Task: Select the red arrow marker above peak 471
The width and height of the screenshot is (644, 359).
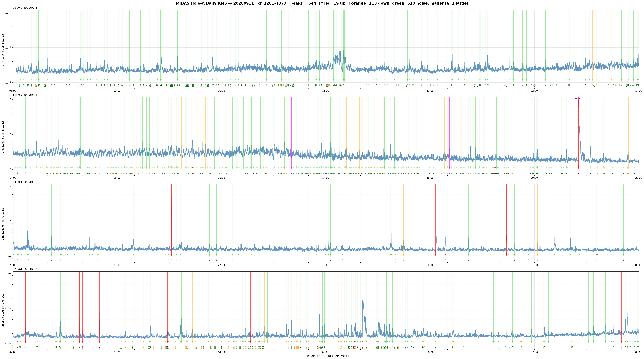Action: pyautogui.click(x=436, y=254)
